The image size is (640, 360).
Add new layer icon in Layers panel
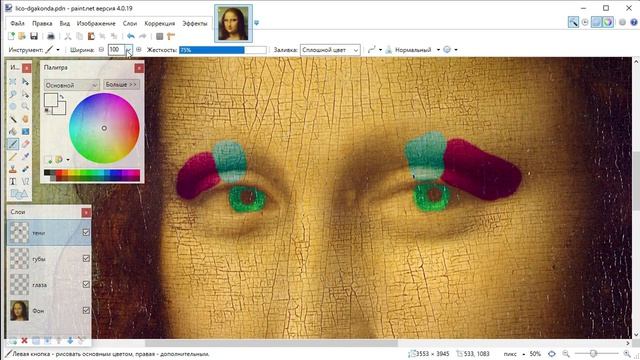click(13, 340)
